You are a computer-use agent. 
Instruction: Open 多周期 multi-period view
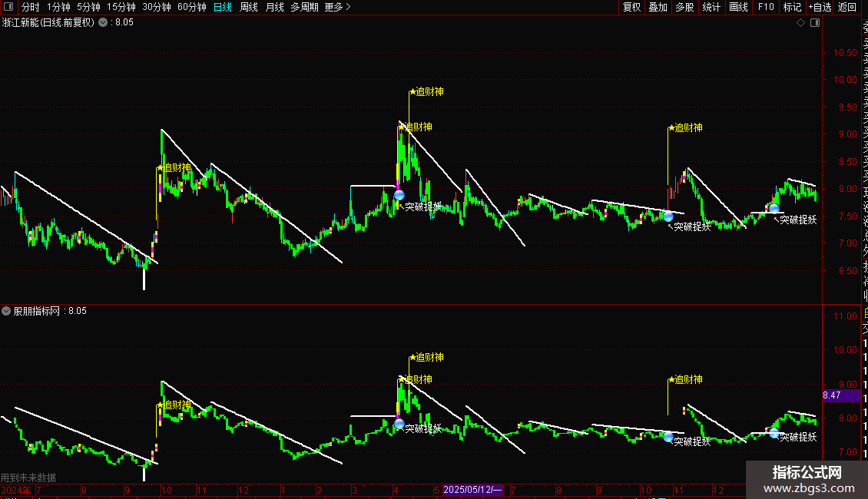(304, 7)
